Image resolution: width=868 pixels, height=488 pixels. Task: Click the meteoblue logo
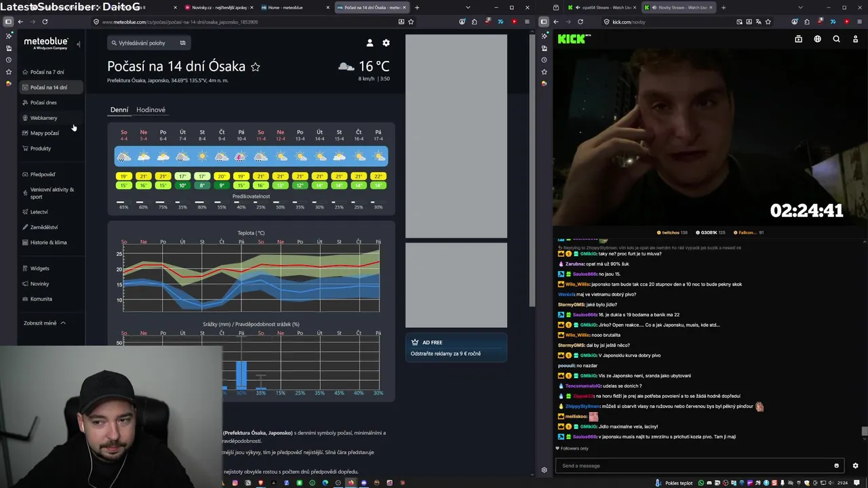click(46, 43)
